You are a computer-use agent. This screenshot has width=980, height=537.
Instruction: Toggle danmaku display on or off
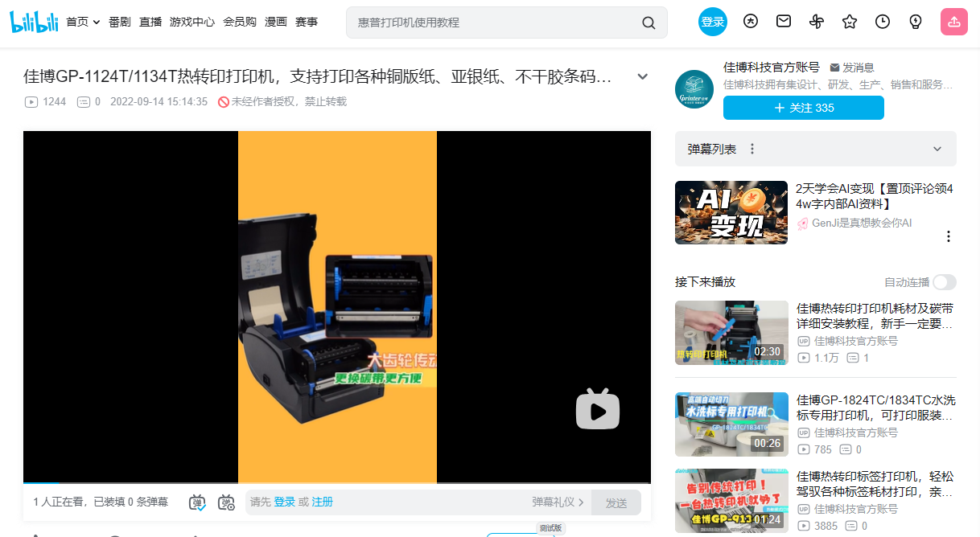click(x=197, y=502)
